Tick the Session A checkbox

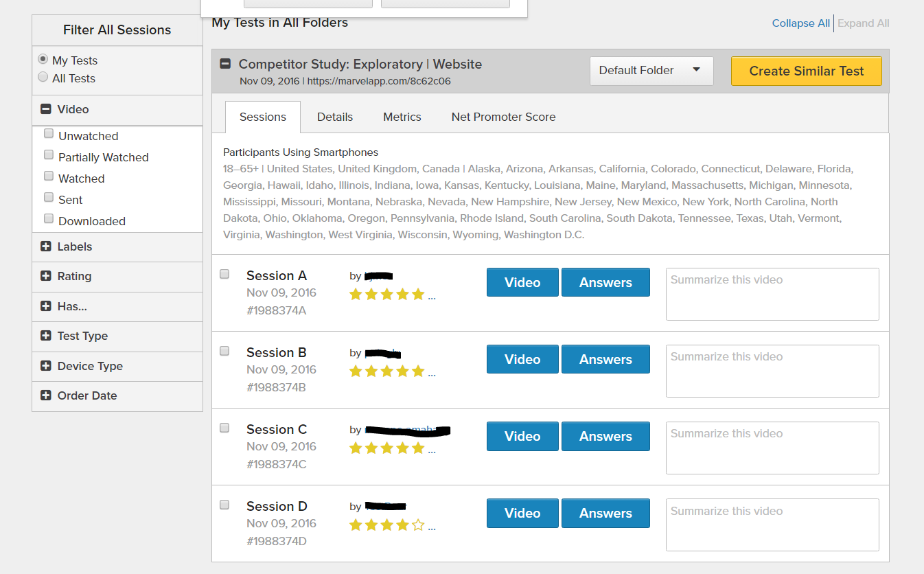click(x=224, y=274)
